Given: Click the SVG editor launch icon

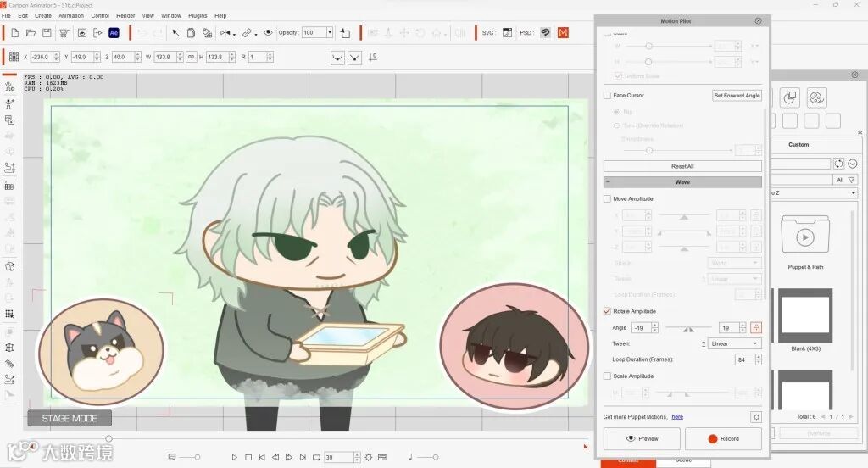Looking at the screenshot, I should (507, 33).
